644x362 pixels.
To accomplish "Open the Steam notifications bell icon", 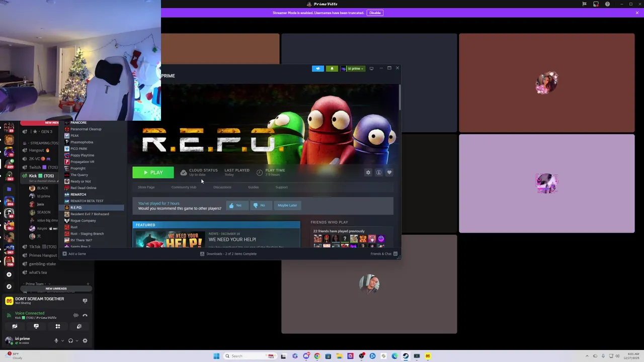I will [x=332, y=68].
